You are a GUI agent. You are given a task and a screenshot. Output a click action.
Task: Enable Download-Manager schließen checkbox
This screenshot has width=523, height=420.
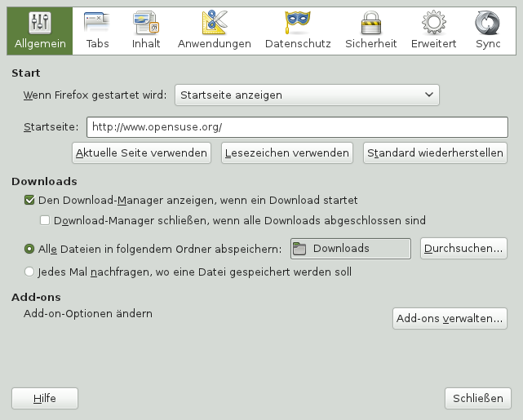(x=46, y=220)
